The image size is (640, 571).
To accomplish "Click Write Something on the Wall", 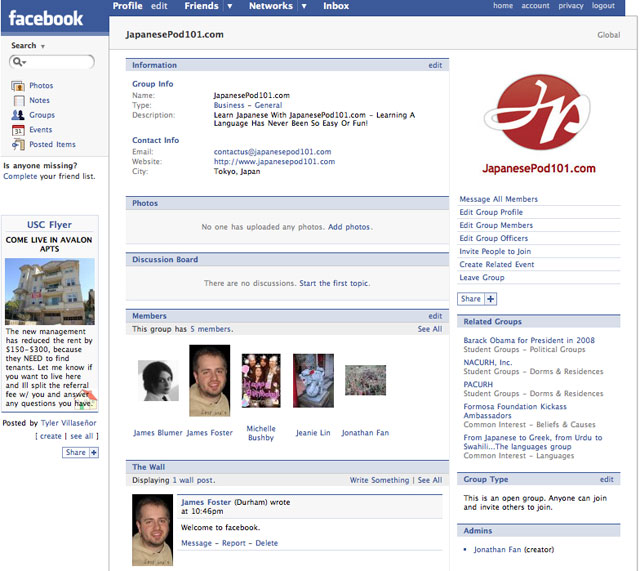I will click(x=379, y=480).
